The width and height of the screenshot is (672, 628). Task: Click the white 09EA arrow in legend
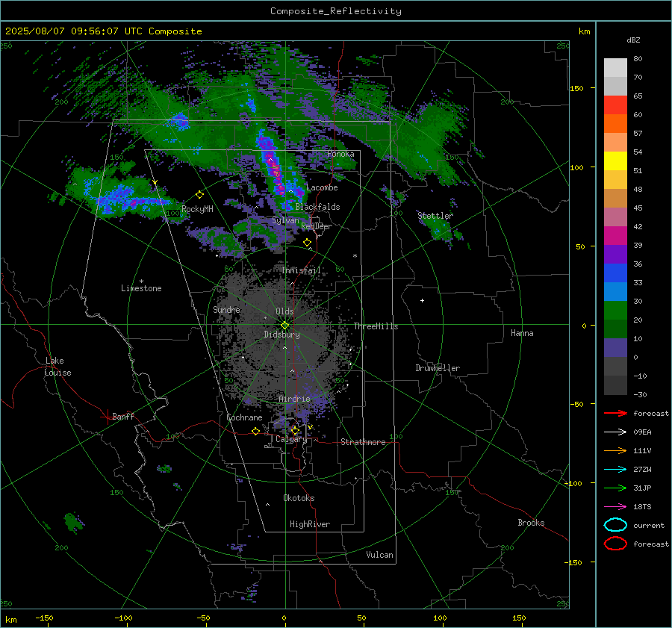coord(615,432)
